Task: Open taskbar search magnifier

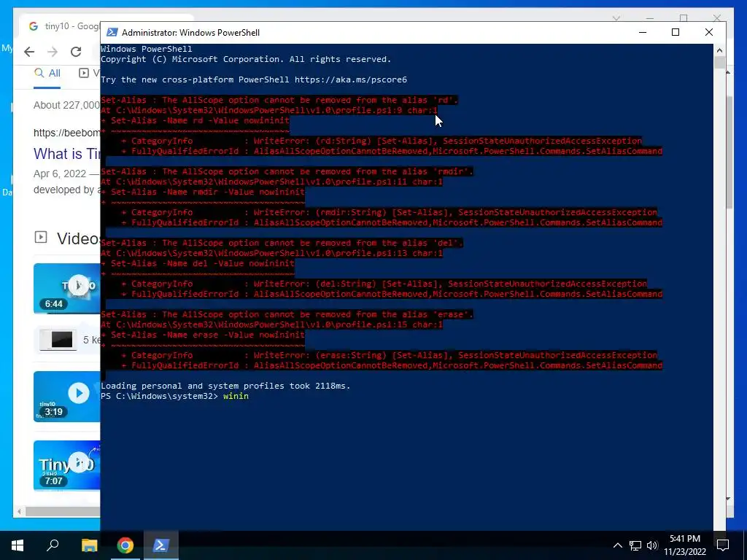Action: coord(53,545)
